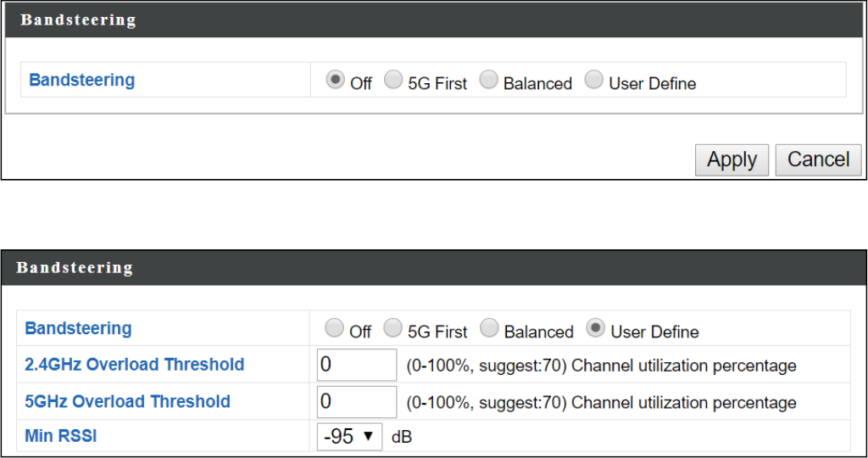
Task: Click the lower Bandsteering panel header
Action: pos(75,268)
